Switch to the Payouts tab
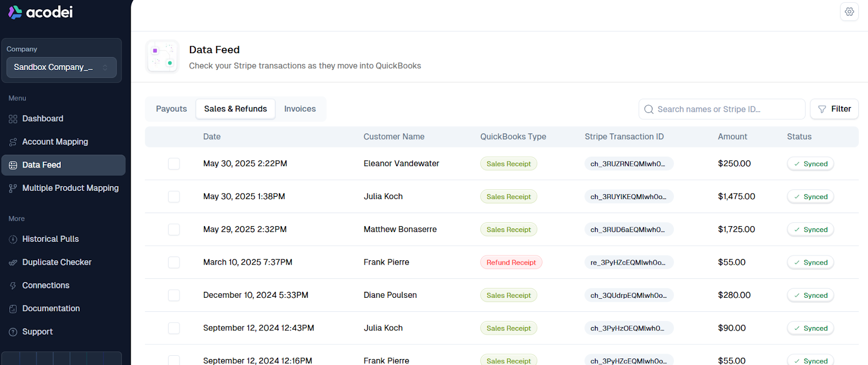The width and height of the screenshot is (868, 365). click(x=171, y=109)
